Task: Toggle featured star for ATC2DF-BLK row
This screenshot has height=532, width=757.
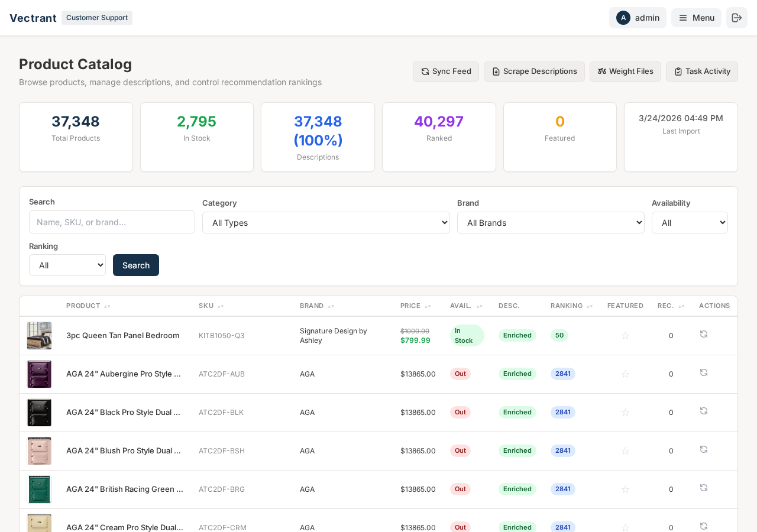Action: pos(625,412)
